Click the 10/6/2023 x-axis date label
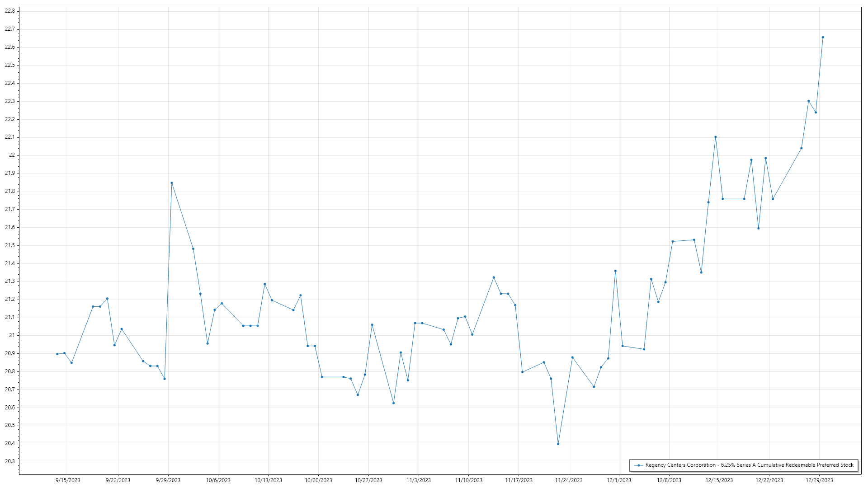Viewport: 868px width, 488px height. [218, 480]
